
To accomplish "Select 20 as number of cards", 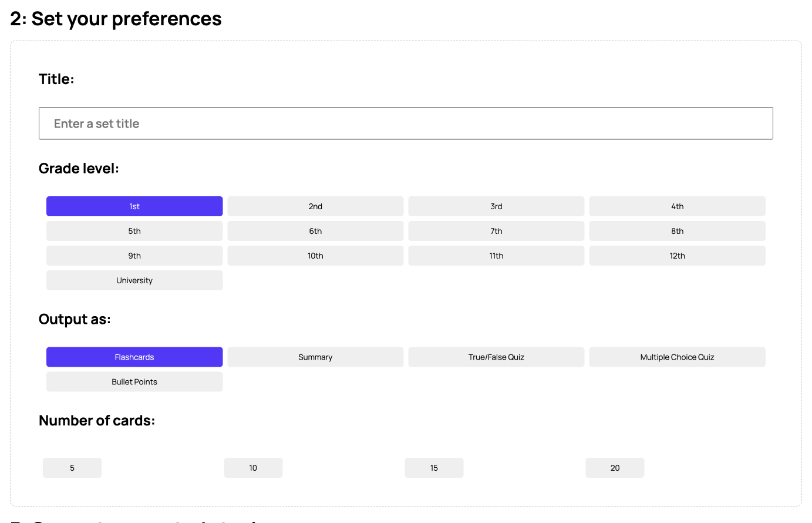I will [615, 468].
